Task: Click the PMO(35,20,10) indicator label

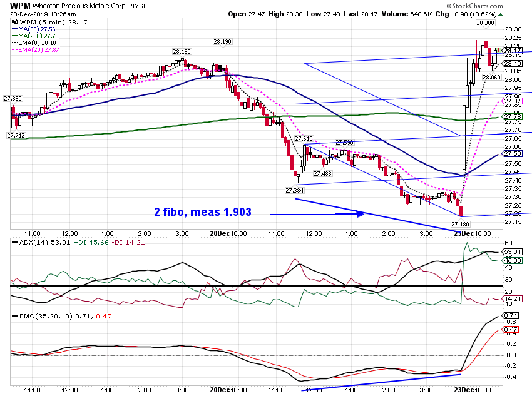Action: (x=46, y=317)
